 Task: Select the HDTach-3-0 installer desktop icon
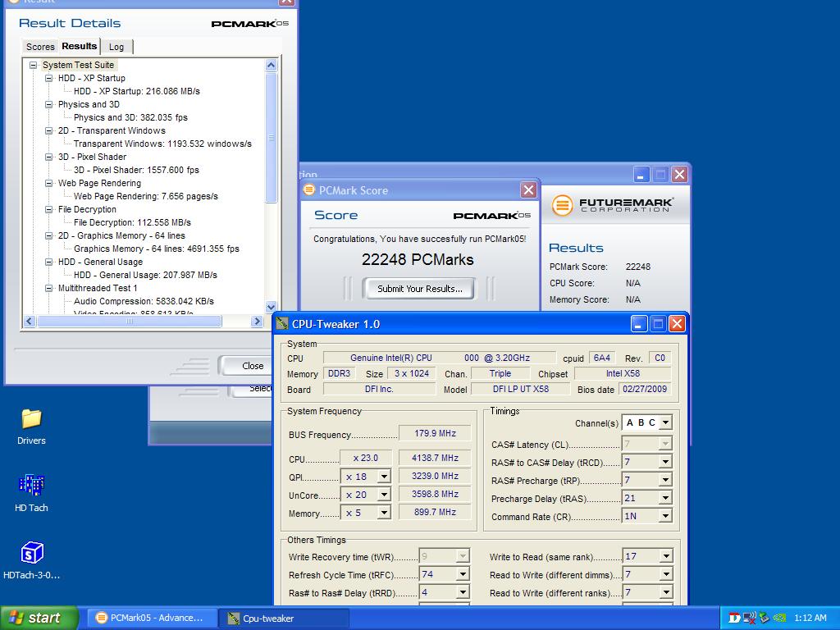point(32,552)
